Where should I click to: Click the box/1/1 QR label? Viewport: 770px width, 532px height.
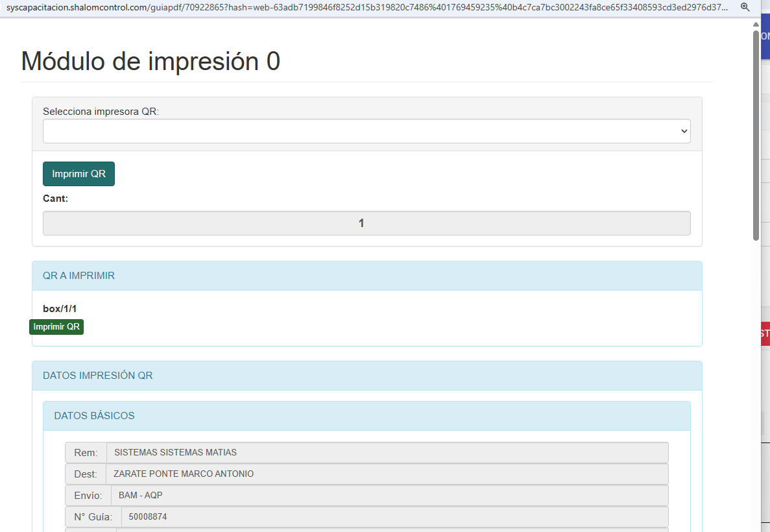coord(60,309)
